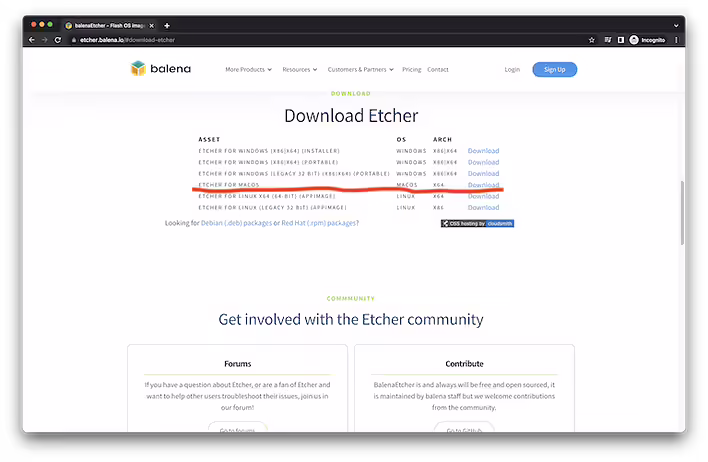
Task: Click the Sign Up button
Action: (x=554, y=70)
